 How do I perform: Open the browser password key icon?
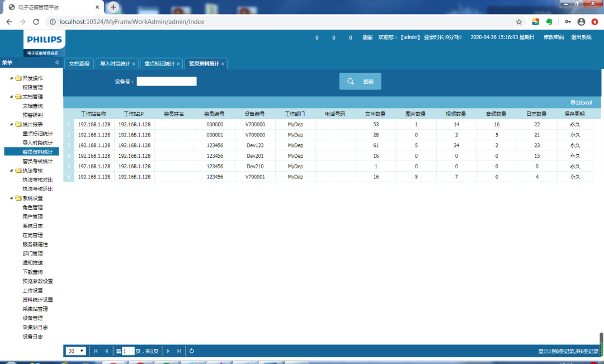point(568,22)
